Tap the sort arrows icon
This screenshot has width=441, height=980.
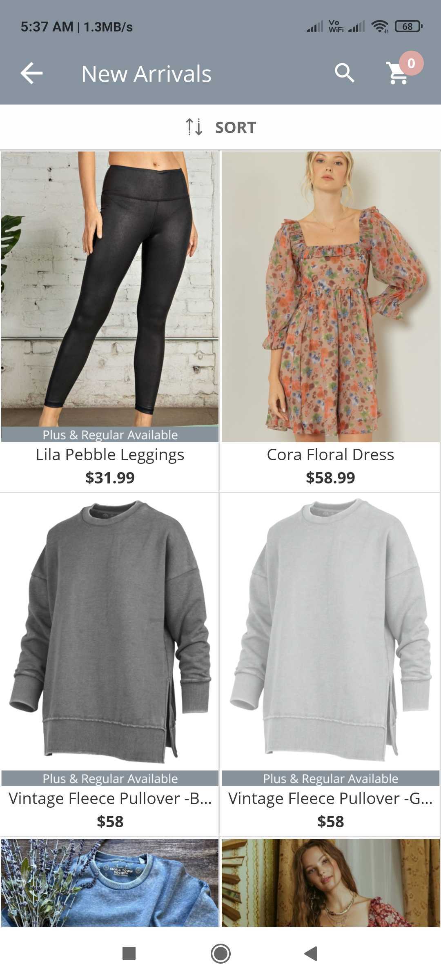(x=194, y=127)
